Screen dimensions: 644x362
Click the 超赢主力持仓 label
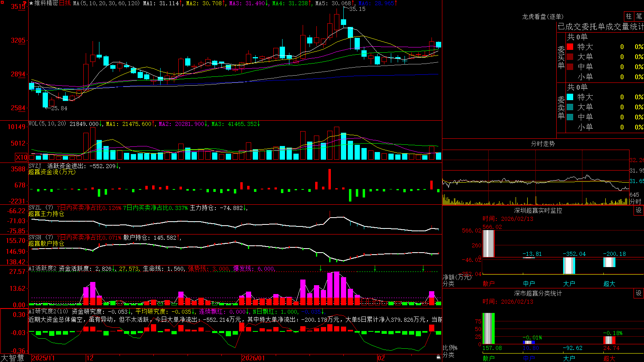click(x=46, y=214)
